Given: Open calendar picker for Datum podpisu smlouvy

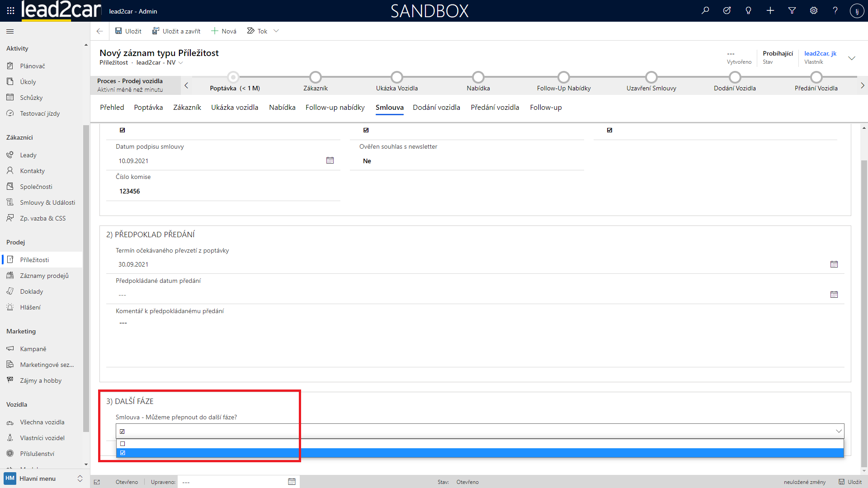Looking at the screenshot, I should tap(330, 160).
